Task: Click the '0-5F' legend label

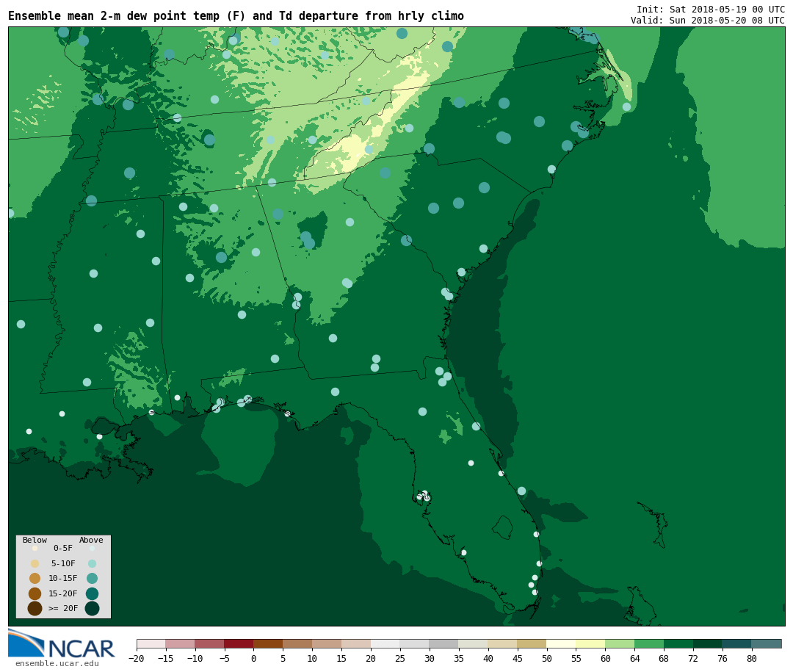Action: pyautogui.click(x=63, y=548)
